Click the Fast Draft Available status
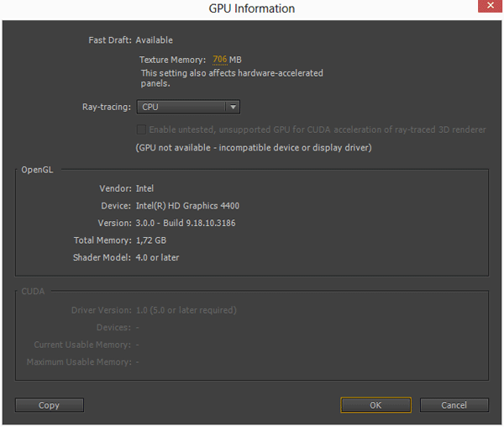The width and height of the screenshot is (504, 427). click(x=154, y=40)
